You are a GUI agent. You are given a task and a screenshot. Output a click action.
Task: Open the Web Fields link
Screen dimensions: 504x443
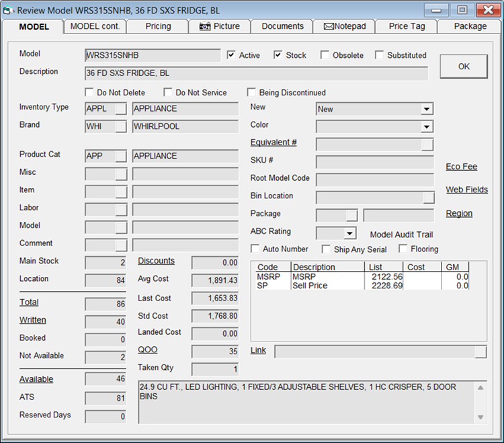pyautogui.click(x=466, y=190)
